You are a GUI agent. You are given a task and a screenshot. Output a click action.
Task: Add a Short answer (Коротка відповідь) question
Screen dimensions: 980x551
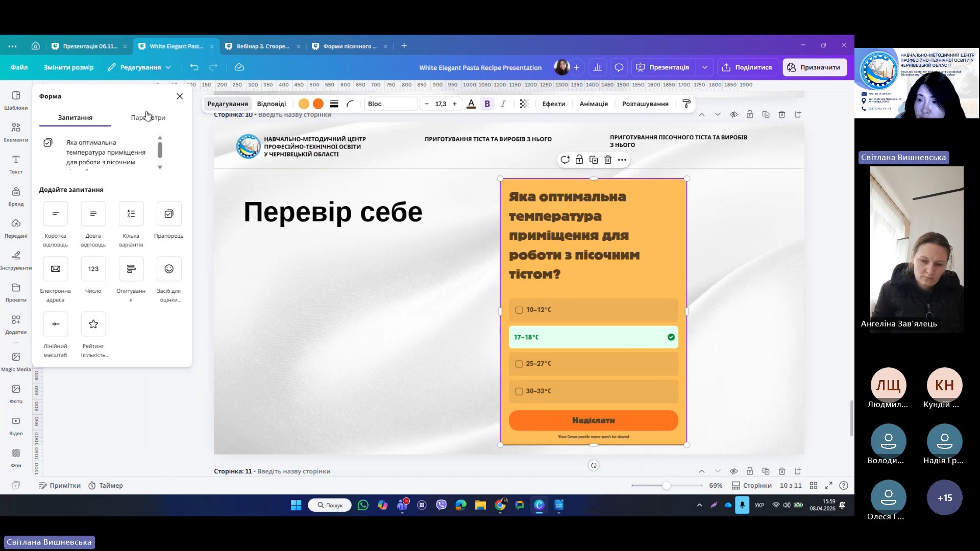55,214
